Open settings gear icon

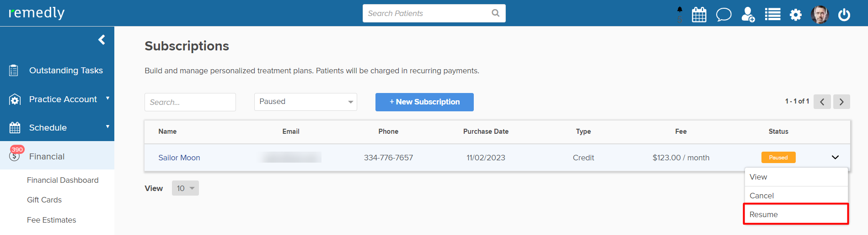tap(796, 15)
